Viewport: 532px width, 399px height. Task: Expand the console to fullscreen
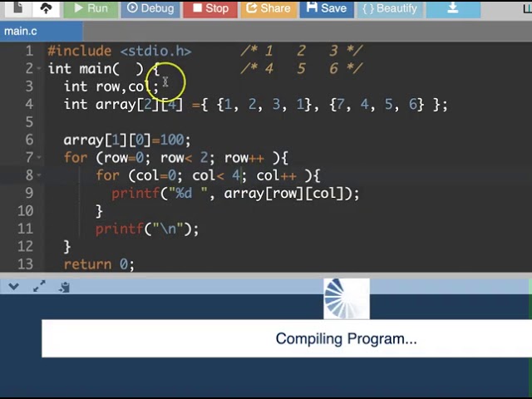[39, 286]
